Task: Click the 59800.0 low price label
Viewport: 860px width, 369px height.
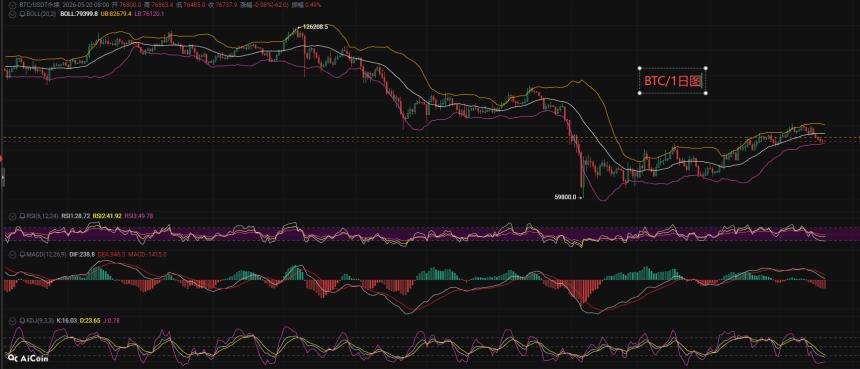Action: tap(566, 196)
